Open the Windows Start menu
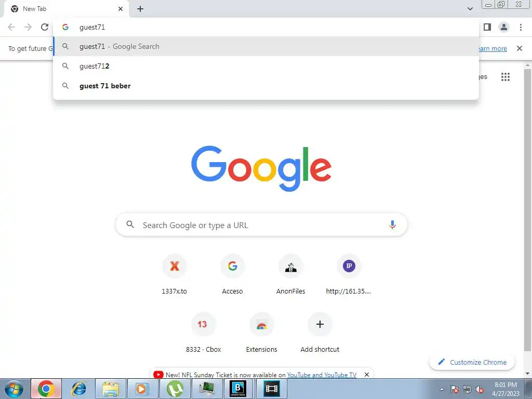Screen dimensions: 532x399 14,389
